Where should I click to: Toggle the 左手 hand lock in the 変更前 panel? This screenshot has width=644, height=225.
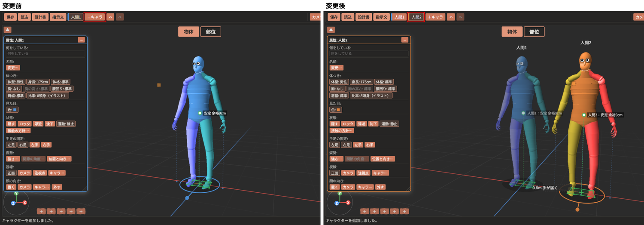34,145
